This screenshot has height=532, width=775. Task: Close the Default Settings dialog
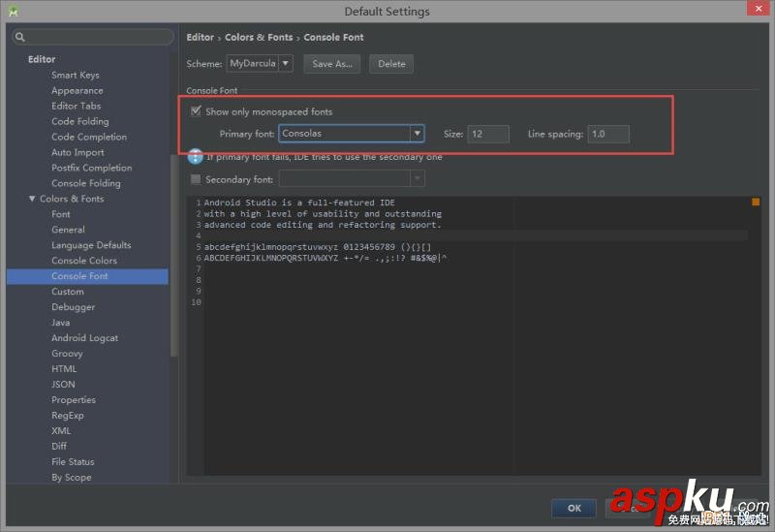(x=759, y=9)
